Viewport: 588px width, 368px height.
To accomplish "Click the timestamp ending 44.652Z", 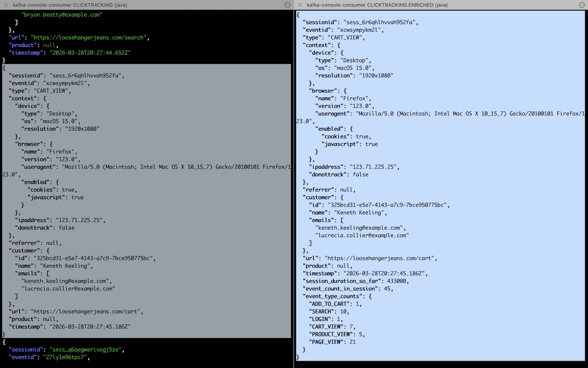I will [90, 53].
